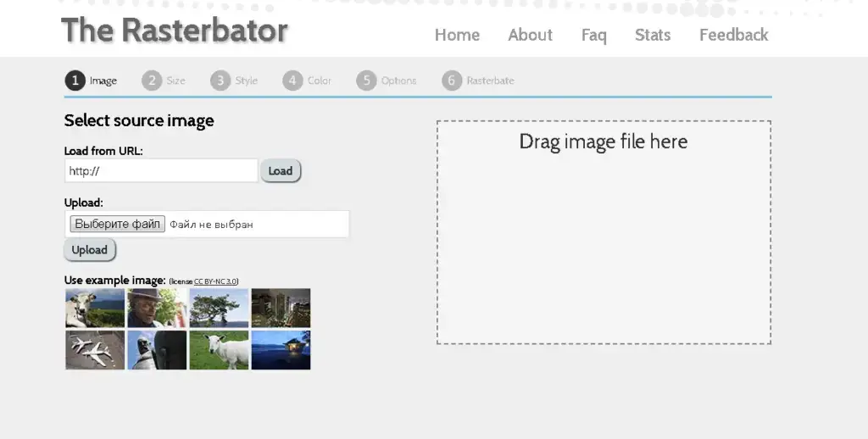This screenshot has width=868, height=439.
Task: Focus the Load from URL text field
Action: coord(161,171)
